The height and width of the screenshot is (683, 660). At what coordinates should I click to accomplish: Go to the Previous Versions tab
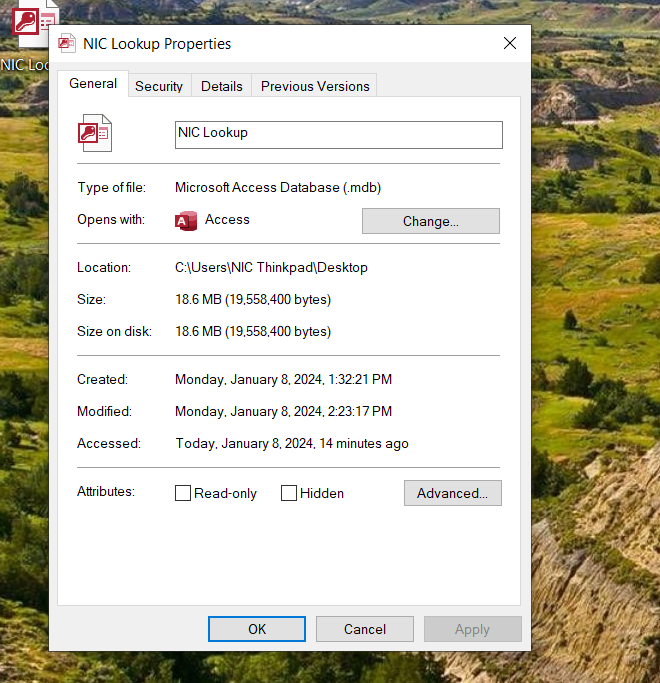click(x=315, y=86)
